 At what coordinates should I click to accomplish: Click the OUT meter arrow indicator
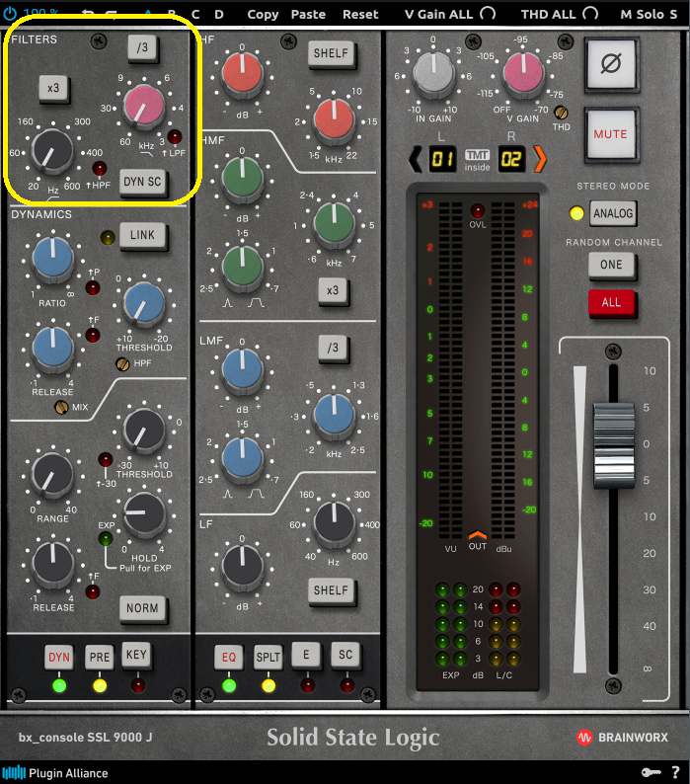(x=478, y=535)
